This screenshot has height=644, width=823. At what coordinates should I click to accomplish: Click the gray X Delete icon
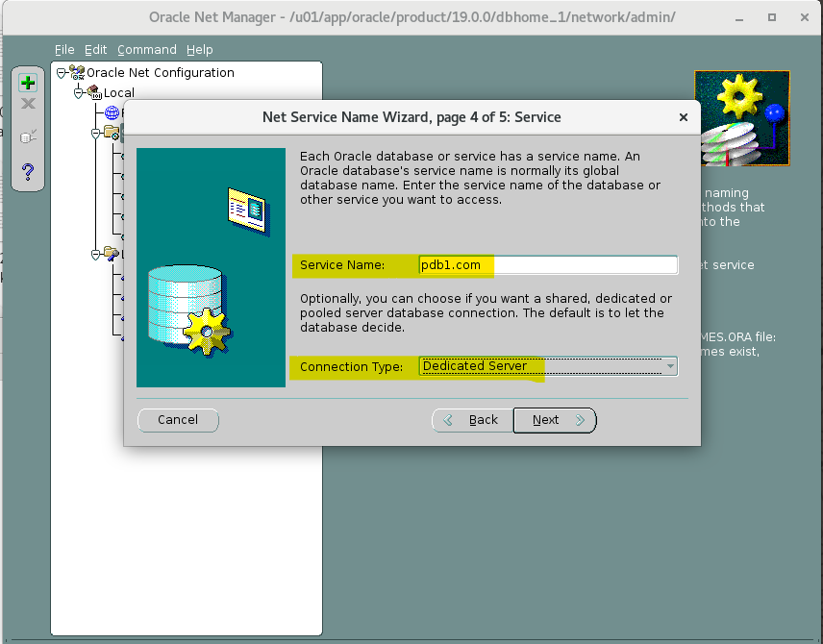click(28, 104)
